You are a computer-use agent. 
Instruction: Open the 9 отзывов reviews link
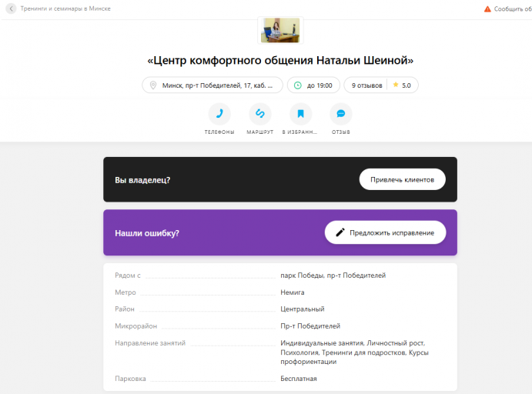click(x=366, y=85)
